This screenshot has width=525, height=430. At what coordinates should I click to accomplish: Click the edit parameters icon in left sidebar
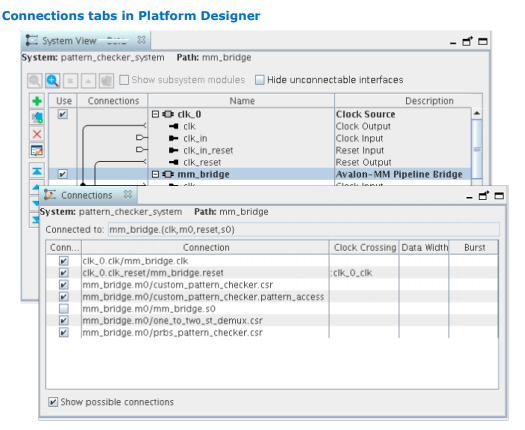pos(37,151)
